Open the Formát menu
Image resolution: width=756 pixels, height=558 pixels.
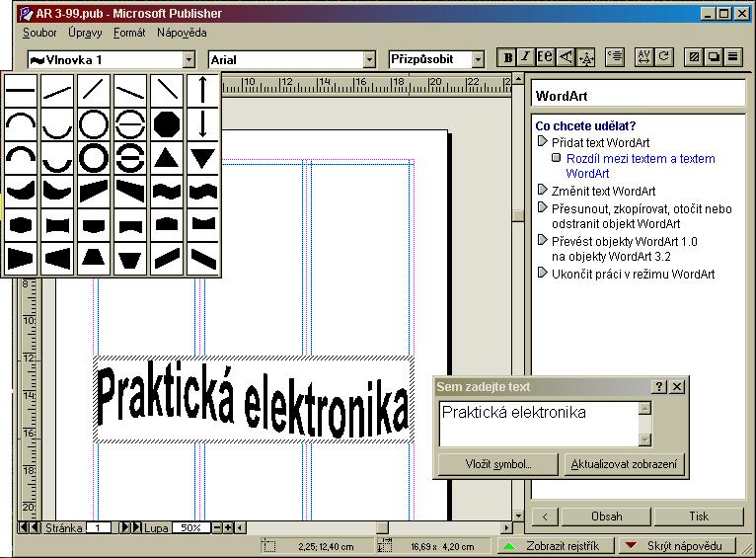coord(129,33)
